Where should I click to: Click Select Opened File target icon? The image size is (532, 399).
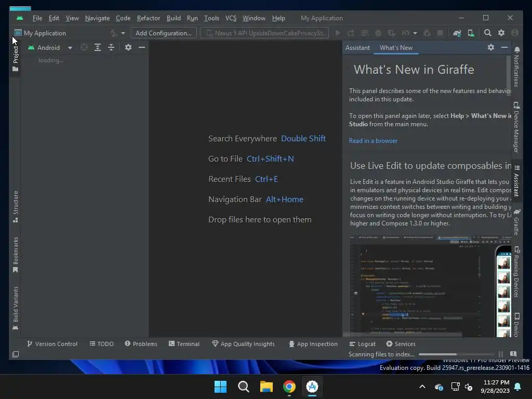(x=84, y=47)
